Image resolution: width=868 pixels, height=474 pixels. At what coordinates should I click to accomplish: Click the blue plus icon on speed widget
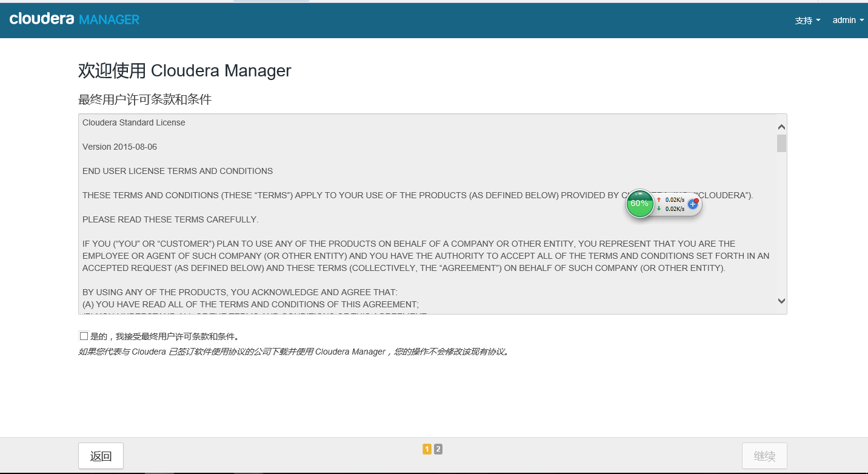[x=693, y=204]
